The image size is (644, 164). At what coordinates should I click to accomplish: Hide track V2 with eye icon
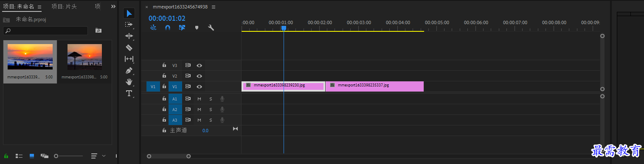click(199, 76)
